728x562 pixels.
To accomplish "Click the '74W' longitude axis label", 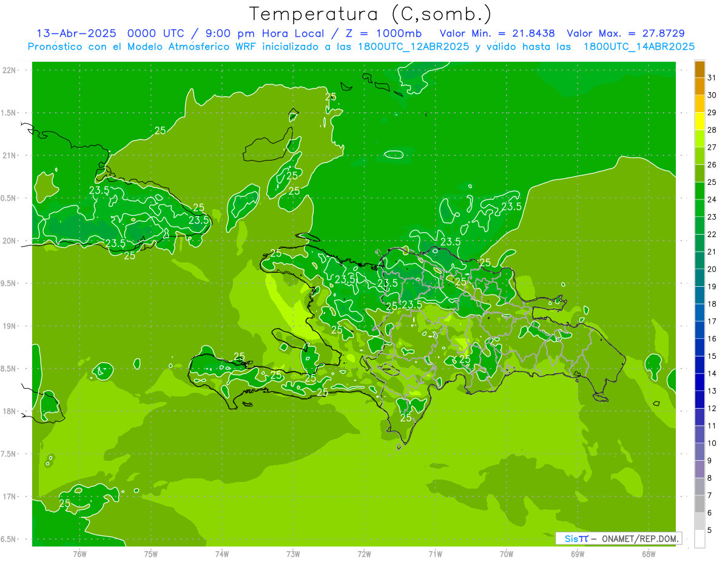I will pyautogui.click(x=221, y=554).
